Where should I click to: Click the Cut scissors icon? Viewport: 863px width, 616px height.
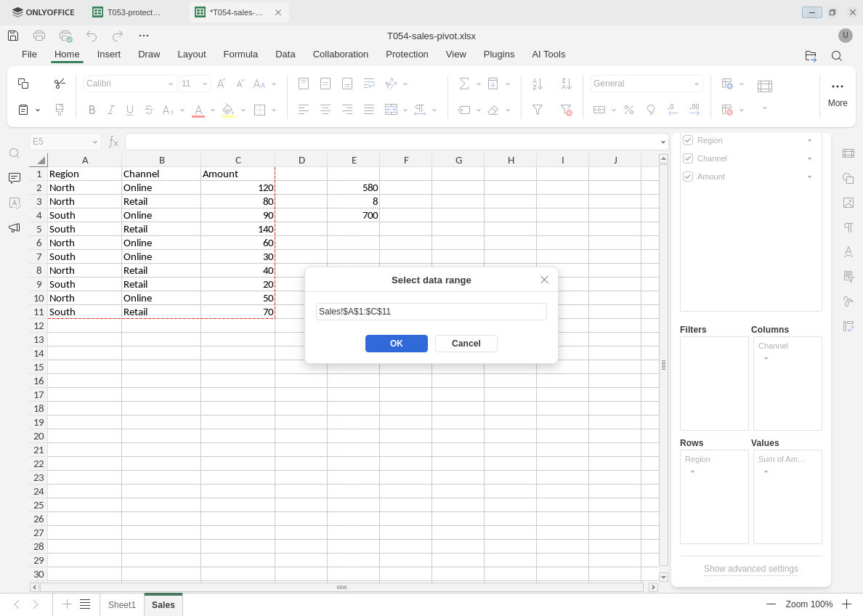point(60,83)
